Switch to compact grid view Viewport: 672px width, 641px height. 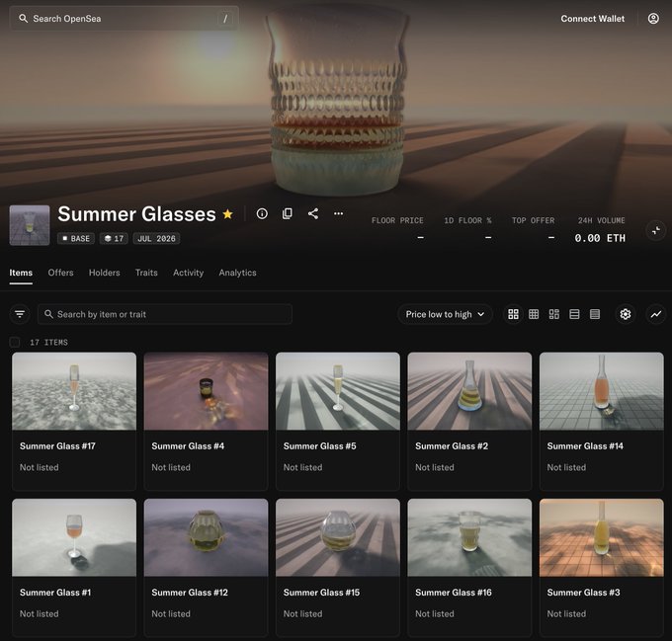pyautogui.click(x=534, y=314)
